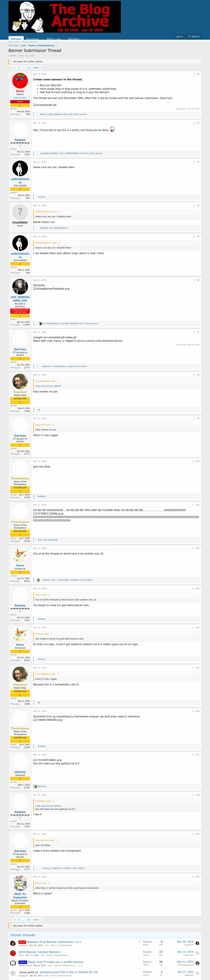Select the Forums tab
The width and height of the screenshot is (210, 980).
point(16,39)
